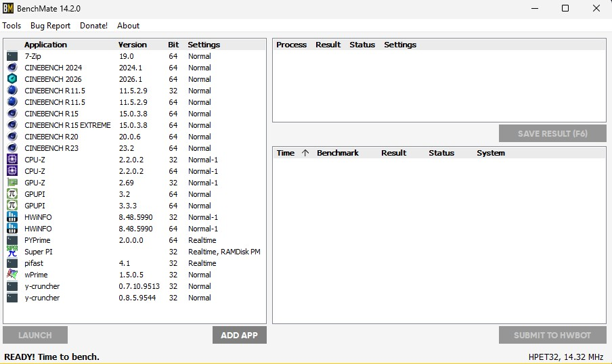The image size is (612, 364).
Task: Select the CINEBENCH R15 EXTREME icon
Action: click(x=12, y=125)
